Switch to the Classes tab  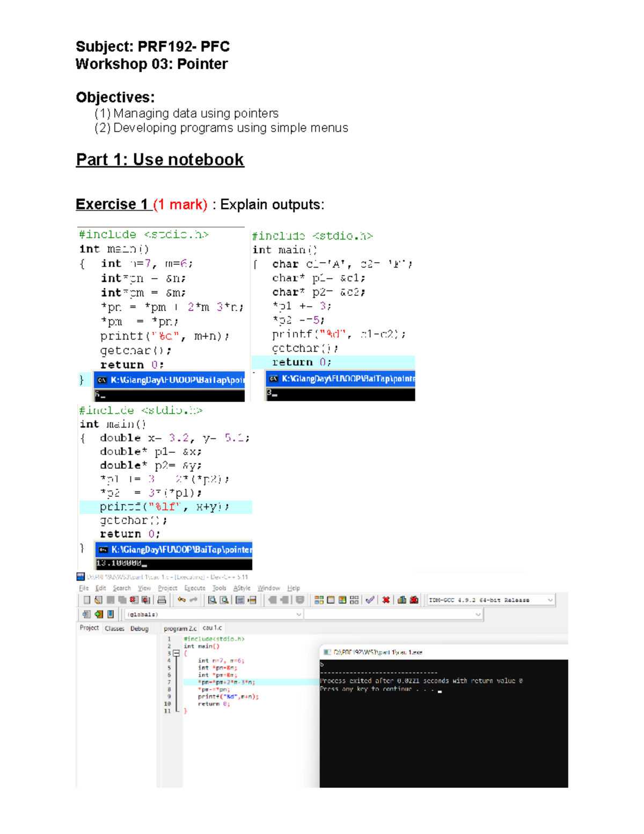tap(114, 627)
